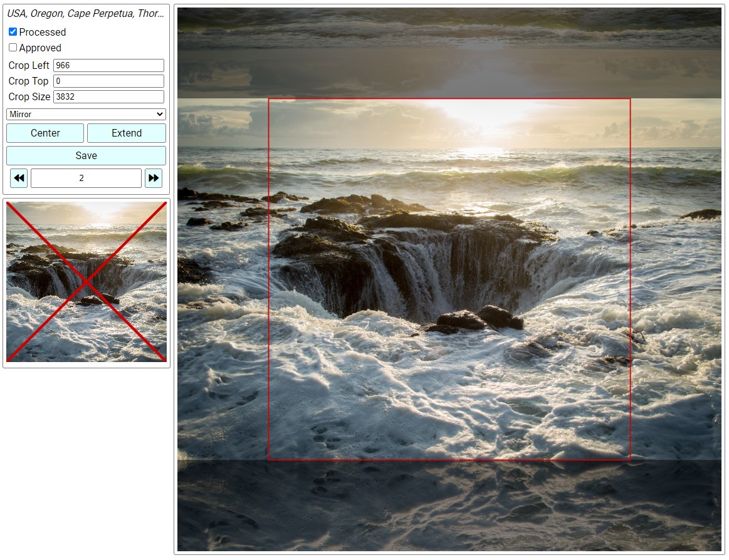This screenshot has width=729, height=560.
Task: Select the Crop Size field showing 3832
Action: pos(108,96)
